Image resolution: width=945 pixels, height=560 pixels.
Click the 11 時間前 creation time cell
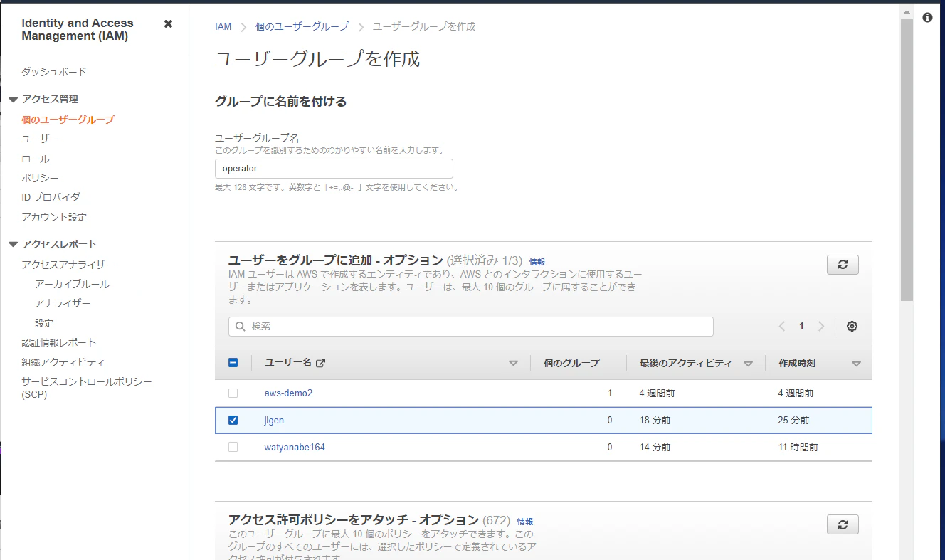click(x=798, y=447)
